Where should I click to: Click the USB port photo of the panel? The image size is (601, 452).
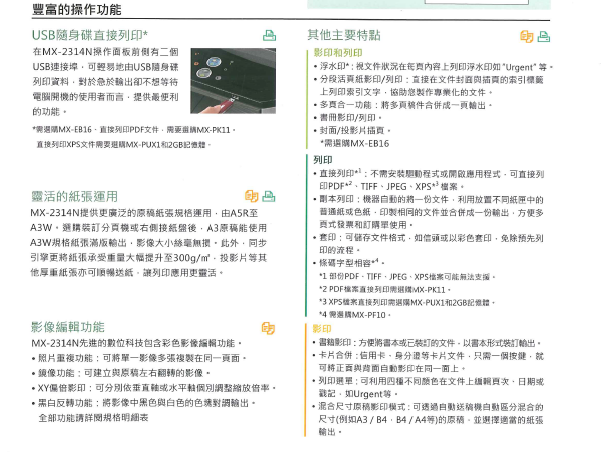point(233,81)
